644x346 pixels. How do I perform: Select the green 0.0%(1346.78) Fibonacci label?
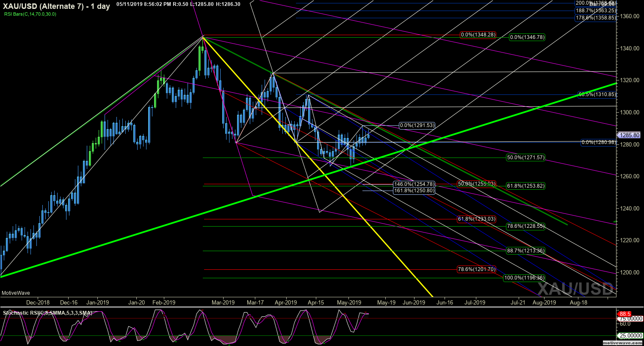(x=527, y=37)
